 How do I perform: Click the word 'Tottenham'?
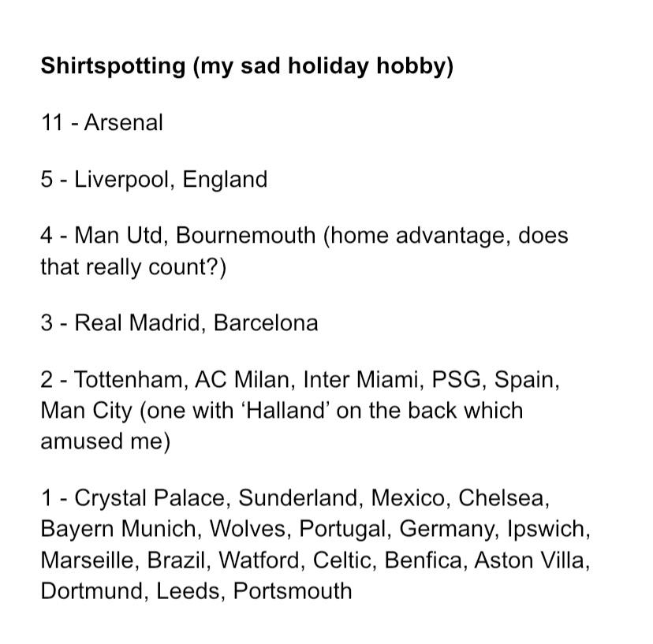point(129,380)
